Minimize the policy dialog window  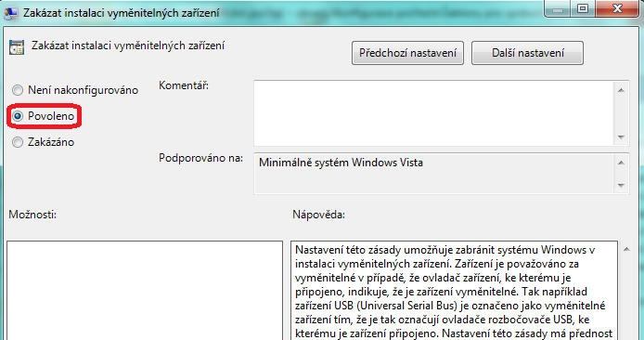pyautogui.click(x=558, y=9)
